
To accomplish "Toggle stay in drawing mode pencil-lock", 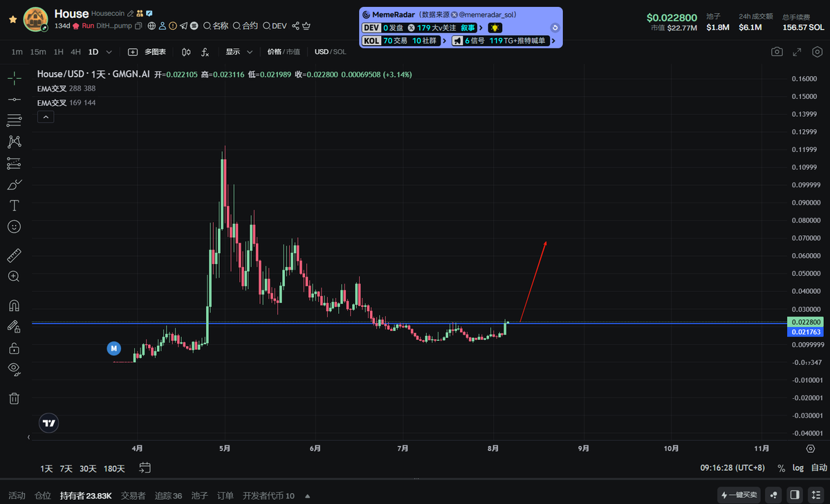I will (14, 326).
